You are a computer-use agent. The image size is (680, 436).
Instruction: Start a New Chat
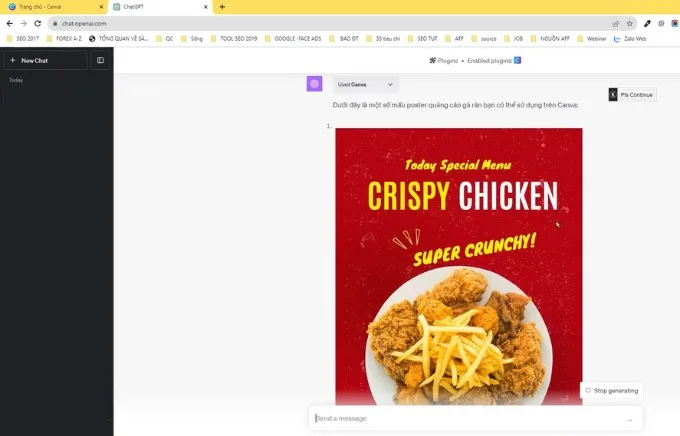pos(46,60)
